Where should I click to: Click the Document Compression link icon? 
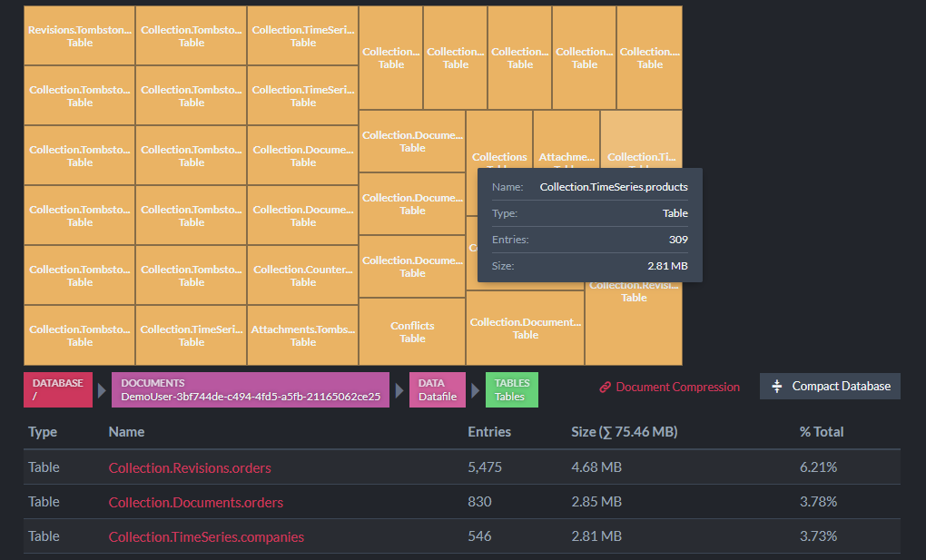[605, 388]
